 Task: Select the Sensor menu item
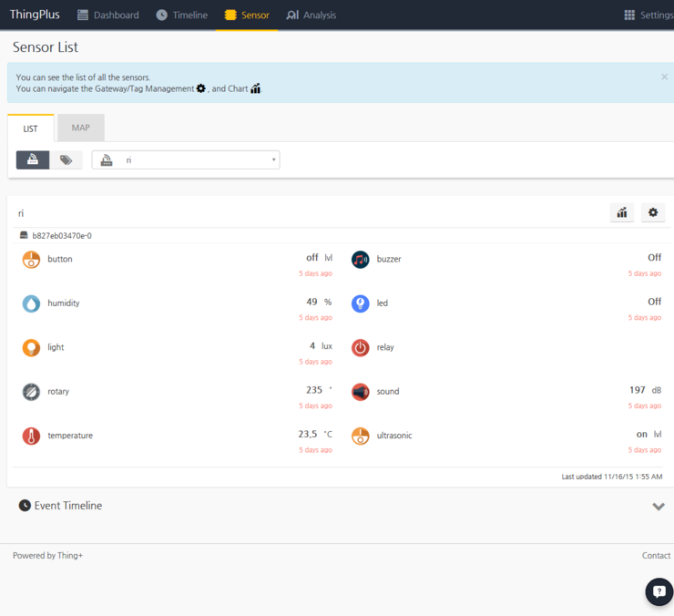click(247, 15)
